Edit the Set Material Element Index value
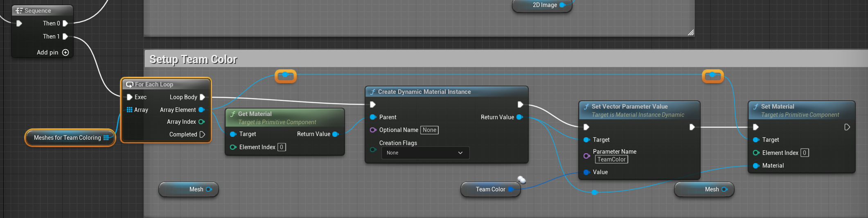The width and height of the screenshot is (868, 218). [x=805, y=153]
